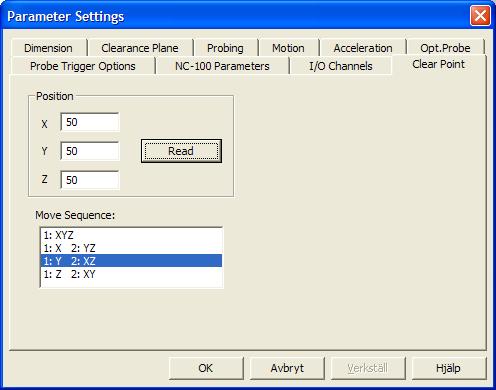Select the Clear Point tab
Image resolution: width=496 pixels, height=390 pixels.
tap(439, 64)
